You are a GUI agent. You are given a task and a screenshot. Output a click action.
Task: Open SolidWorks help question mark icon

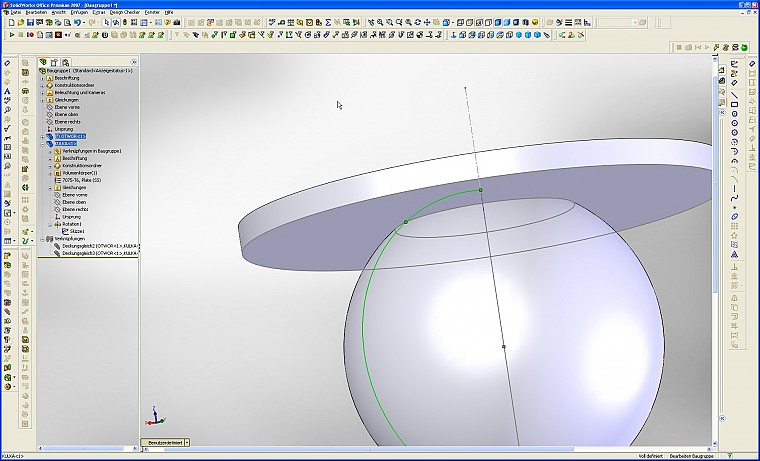click(167, 22)
